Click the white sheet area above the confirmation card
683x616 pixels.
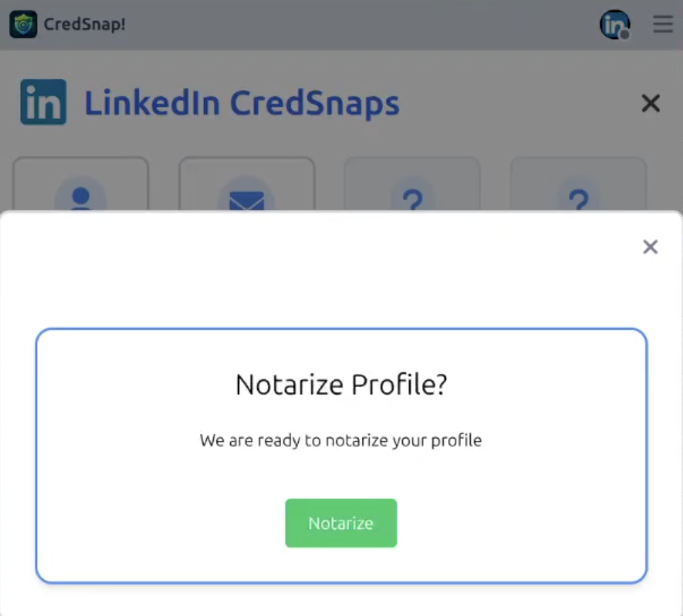[x=340, y=281]
